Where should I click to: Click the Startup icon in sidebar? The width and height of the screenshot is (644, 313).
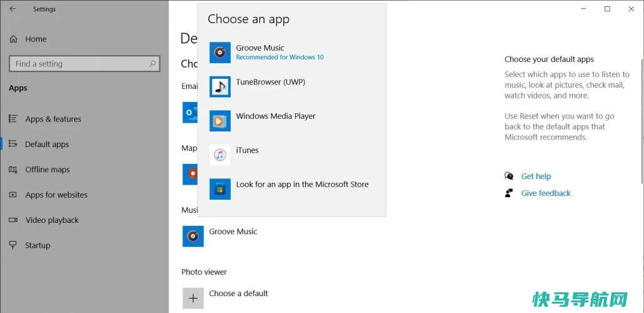[13, 245]
